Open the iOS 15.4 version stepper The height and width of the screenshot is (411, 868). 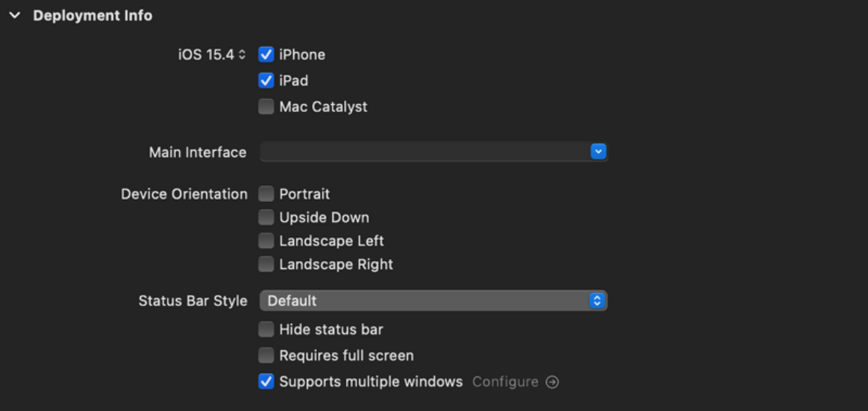[241, 55]
